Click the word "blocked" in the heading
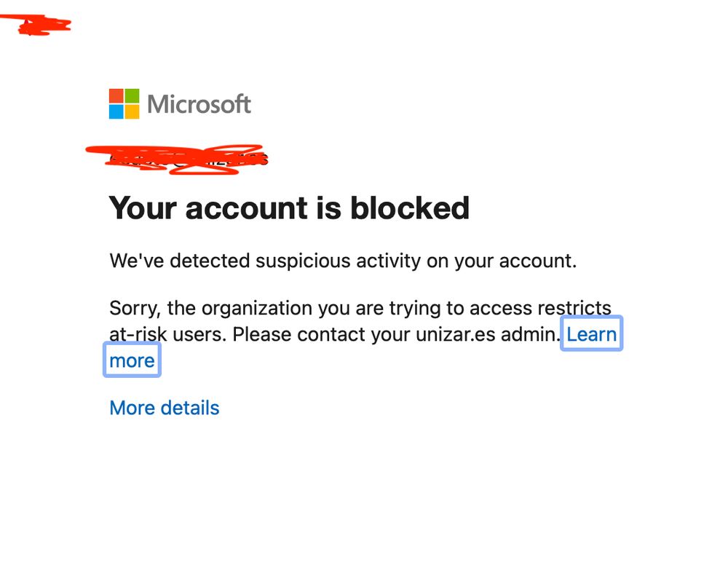Screen dimensions: 728x573 409,208
